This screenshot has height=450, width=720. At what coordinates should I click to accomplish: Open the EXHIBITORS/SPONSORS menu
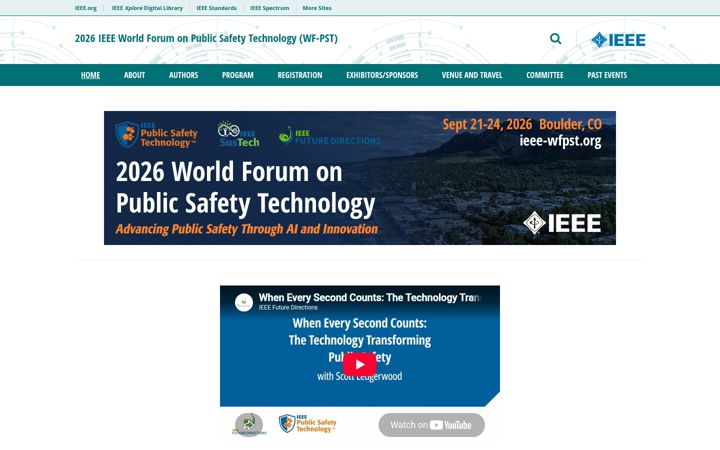(382, 75)
